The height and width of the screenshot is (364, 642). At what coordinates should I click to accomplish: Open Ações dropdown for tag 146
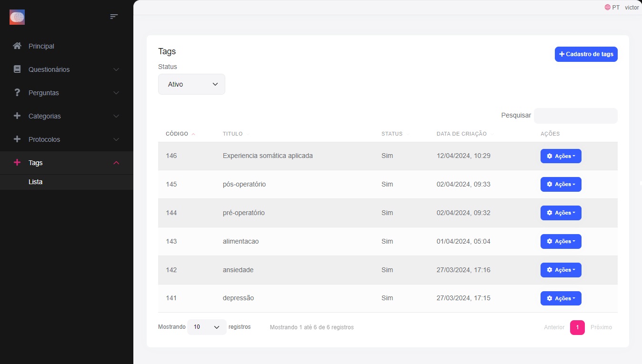coord(561,156)
